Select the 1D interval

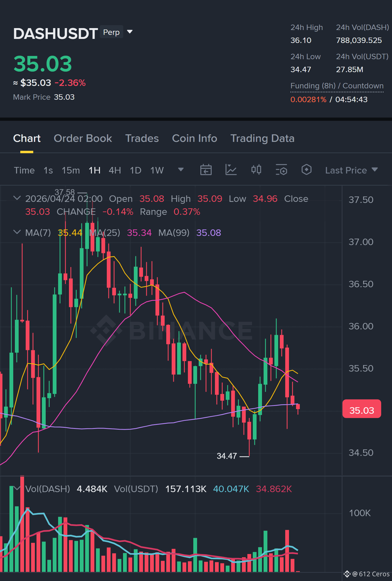click(135, 170)
